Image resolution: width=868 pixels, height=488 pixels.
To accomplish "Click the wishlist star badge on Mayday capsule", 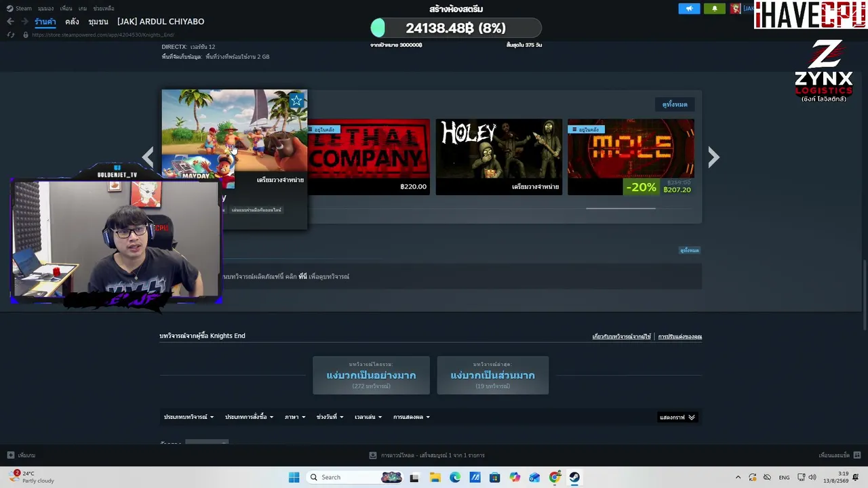I will 296,102.
